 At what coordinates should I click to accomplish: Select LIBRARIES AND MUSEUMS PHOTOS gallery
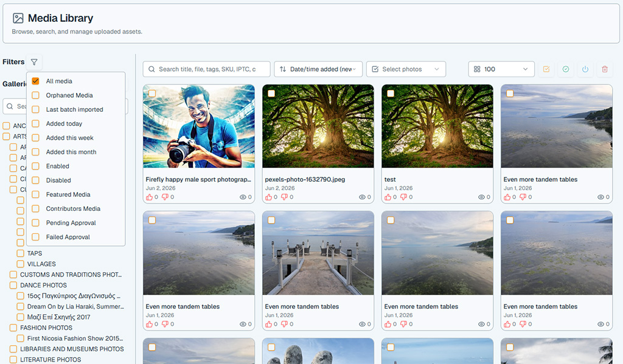[72, 349]
